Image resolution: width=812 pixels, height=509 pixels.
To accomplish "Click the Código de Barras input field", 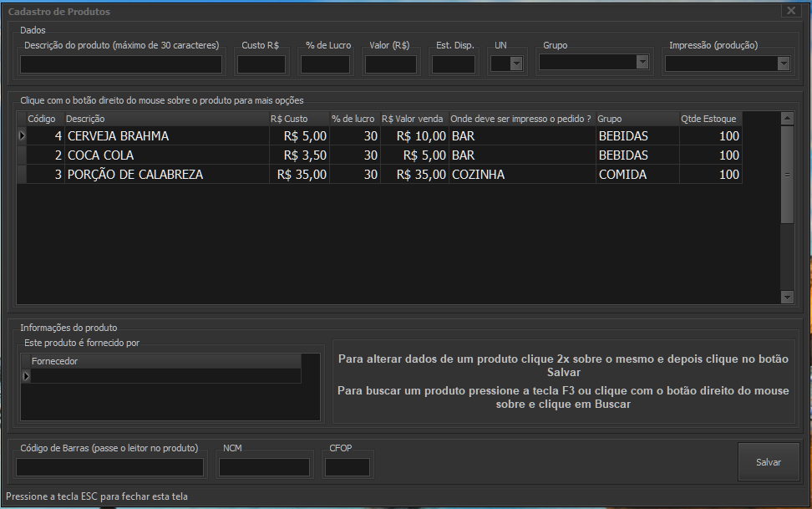I will pos(109,467).
